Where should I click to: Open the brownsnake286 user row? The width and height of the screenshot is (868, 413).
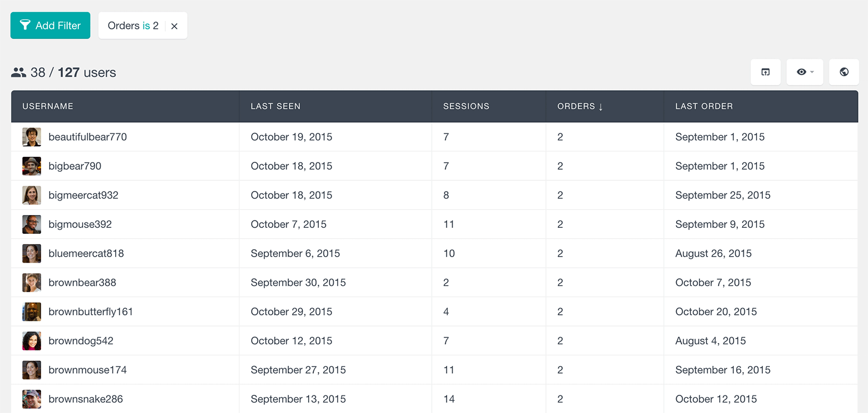click(435, 399)
